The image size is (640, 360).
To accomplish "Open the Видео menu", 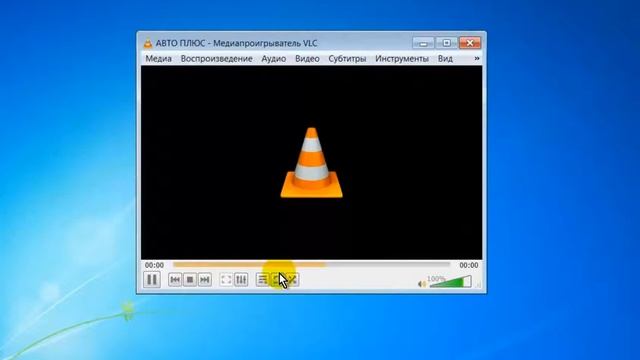I will point(307,58).
